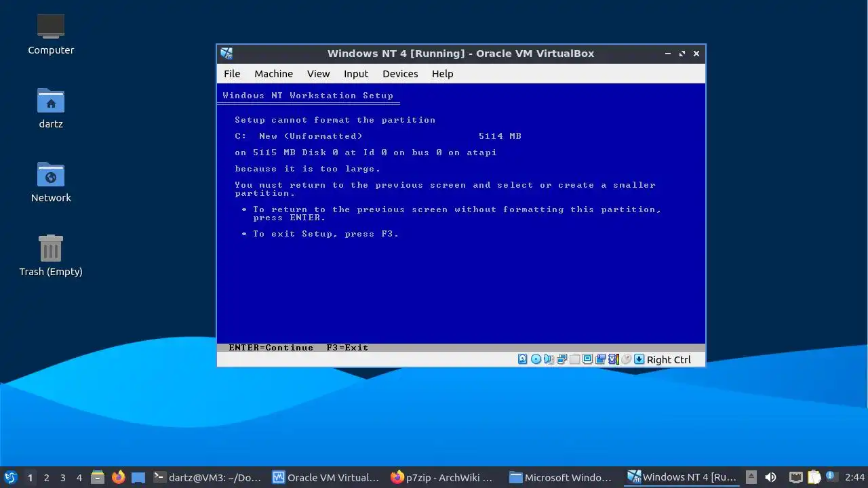
Task: Open the application launcher menu on the panel
Action: click(10, 477)
